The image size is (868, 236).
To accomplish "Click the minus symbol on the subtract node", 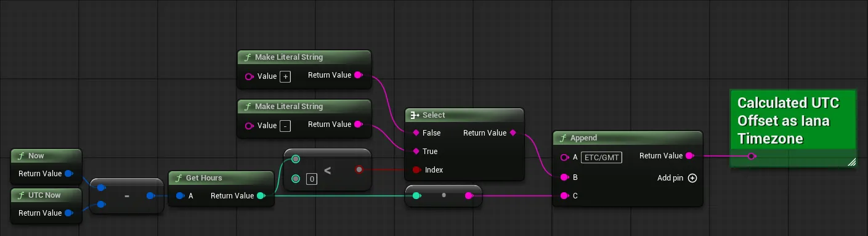I will 127,196.
